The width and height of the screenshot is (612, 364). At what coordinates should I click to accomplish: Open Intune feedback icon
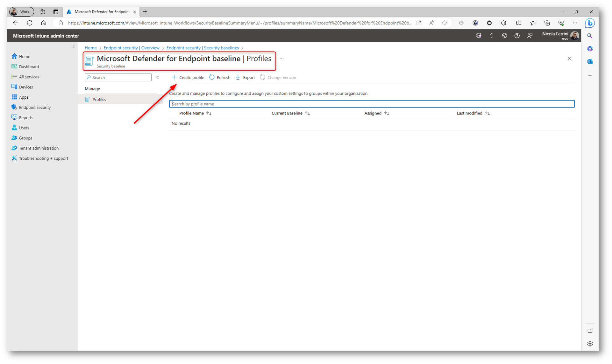tap(530, 36)
